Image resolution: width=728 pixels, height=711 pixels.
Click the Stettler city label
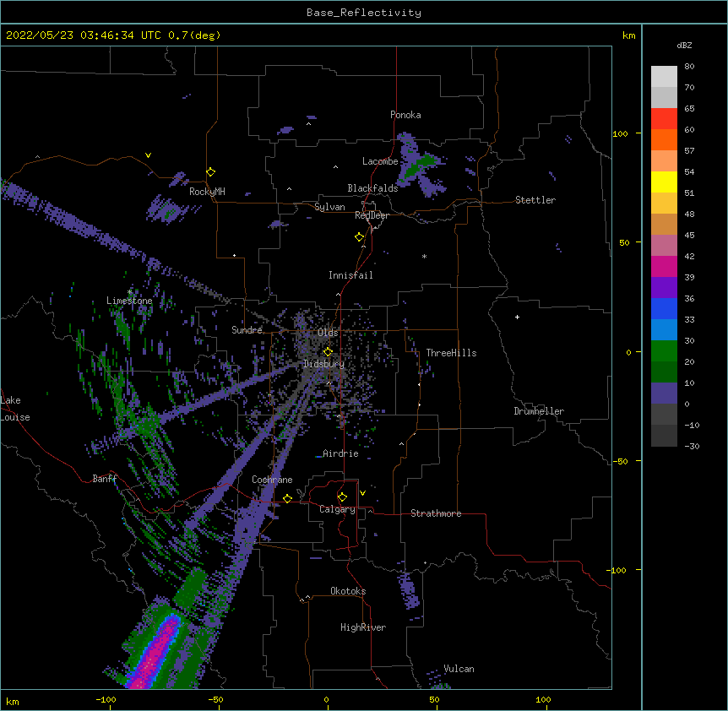535,200
